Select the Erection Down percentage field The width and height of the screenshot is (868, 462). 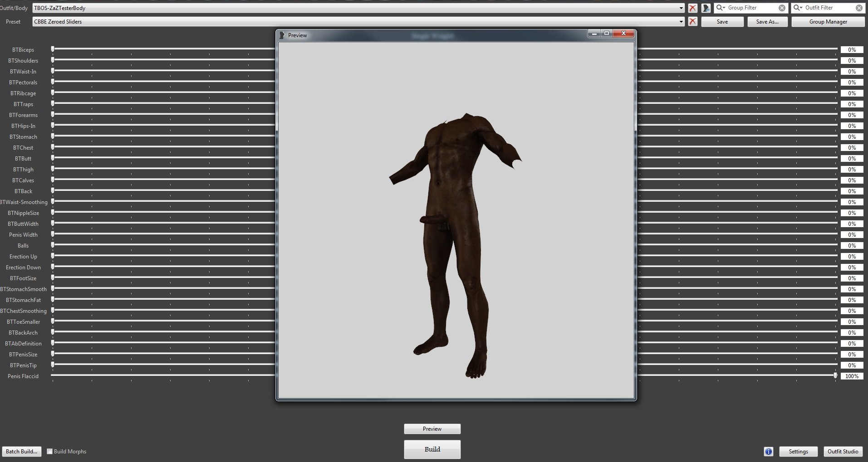(x=852, y=267)
